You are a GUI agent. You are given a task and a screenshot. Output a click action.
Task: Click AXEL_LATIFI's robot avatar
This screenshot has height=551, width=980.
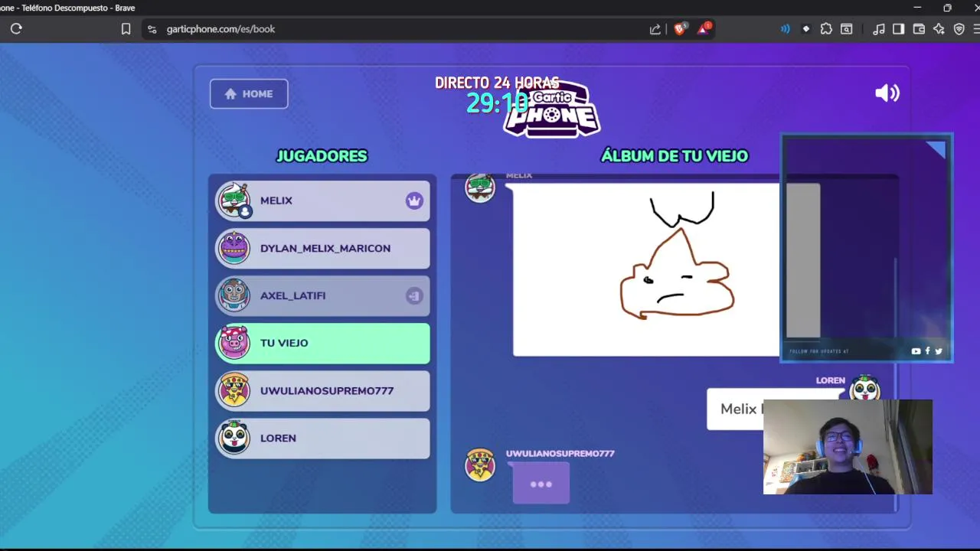(234, 295)
